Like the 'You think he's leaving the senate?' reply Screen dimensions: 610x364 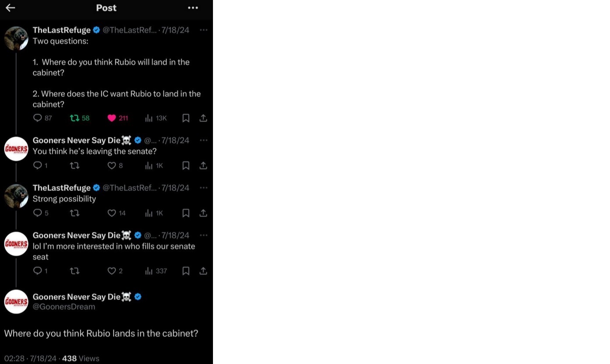coord(112,166)
